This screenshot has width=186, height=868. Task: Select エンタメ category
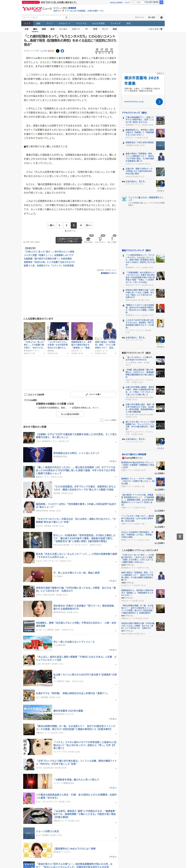tap(63, 29)
